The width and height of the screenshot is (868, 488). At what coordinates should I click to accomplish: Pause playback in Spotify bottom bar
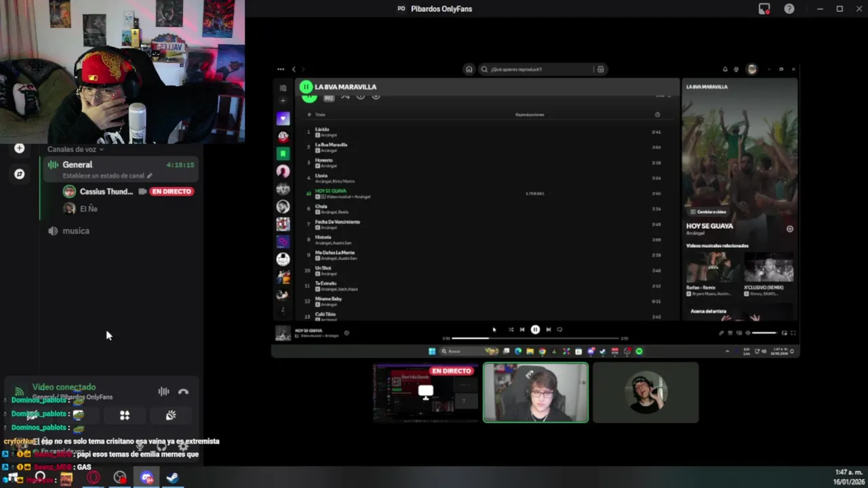click(535, 329)
